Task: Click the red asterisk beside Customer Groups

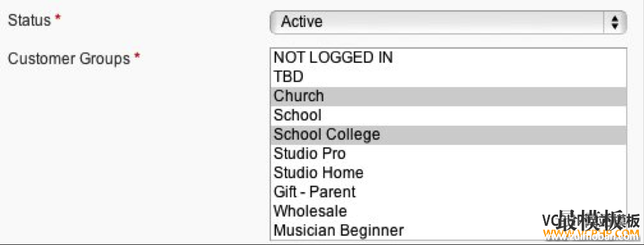Action: [x=137, y=57]
